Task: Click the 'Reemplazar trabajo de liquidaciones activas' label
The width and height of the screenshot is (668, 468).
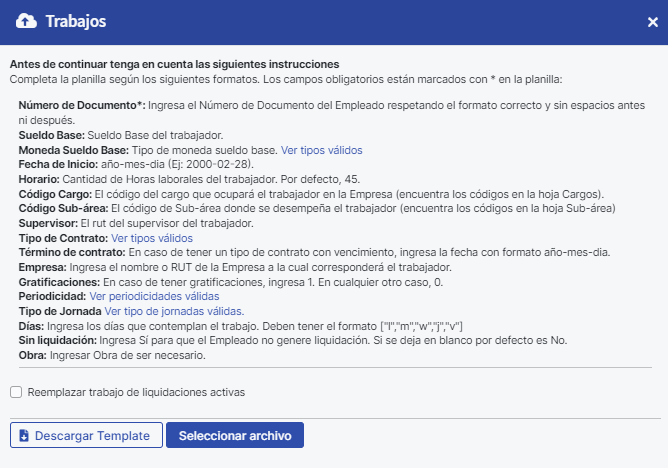Action: tap(135, 392)
